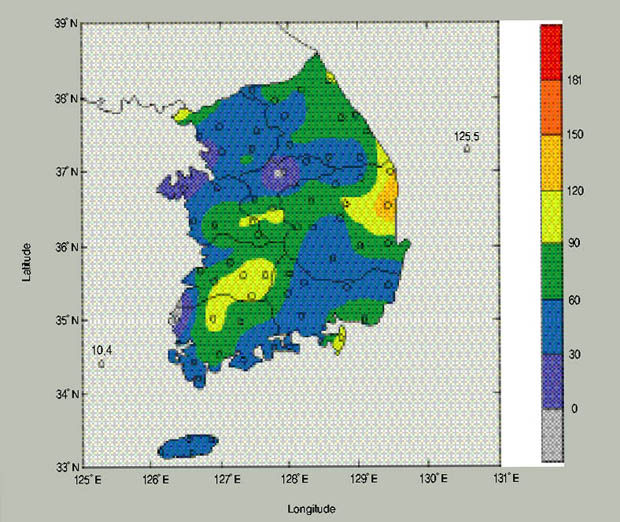Click the blue colorbar segment between 30 and 60

point(552,327)
